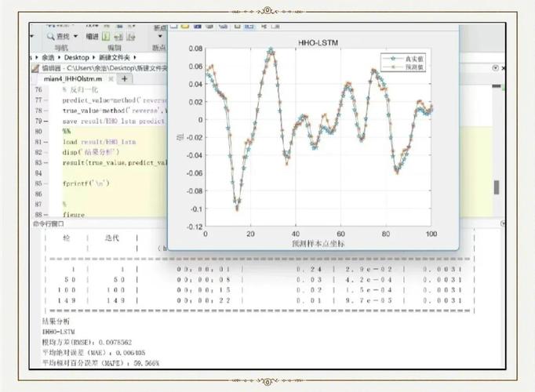This screenshot has height=392, width=535.
Task: Add a new editor tab with plus button
Action: (125, 78)
